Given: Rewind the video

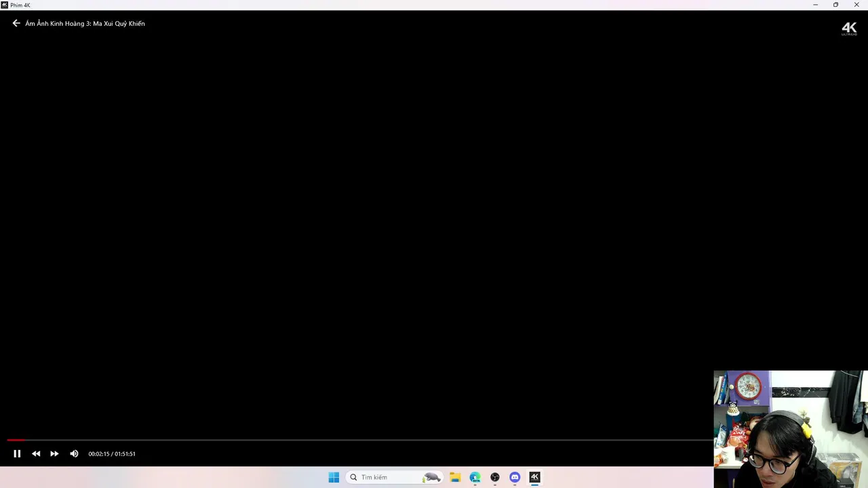Looking at the screenshot, I should 36,453.
